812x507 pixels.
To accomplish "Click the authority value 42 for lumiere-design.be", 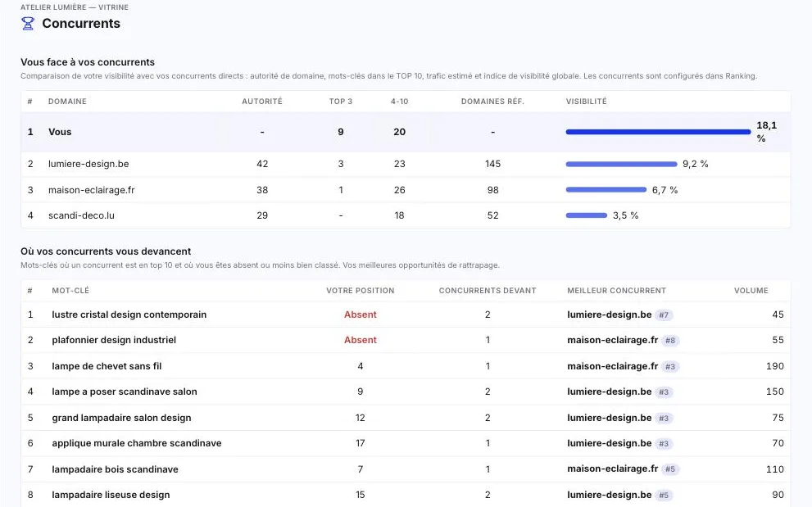I will pos(262,164).
